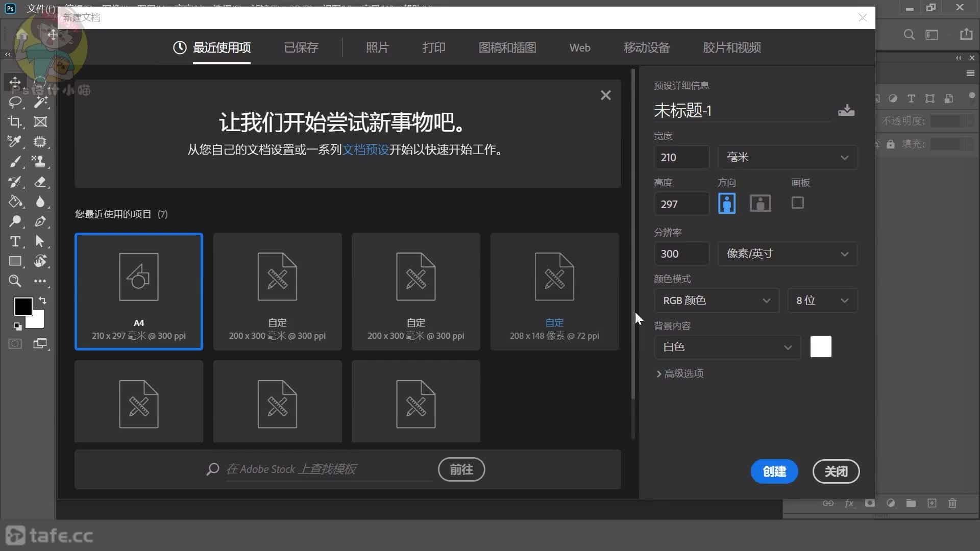The height and width of the screenshot is (551, 980).
Task: Select the Dodge tool
Action: click(x=15, y=221)
